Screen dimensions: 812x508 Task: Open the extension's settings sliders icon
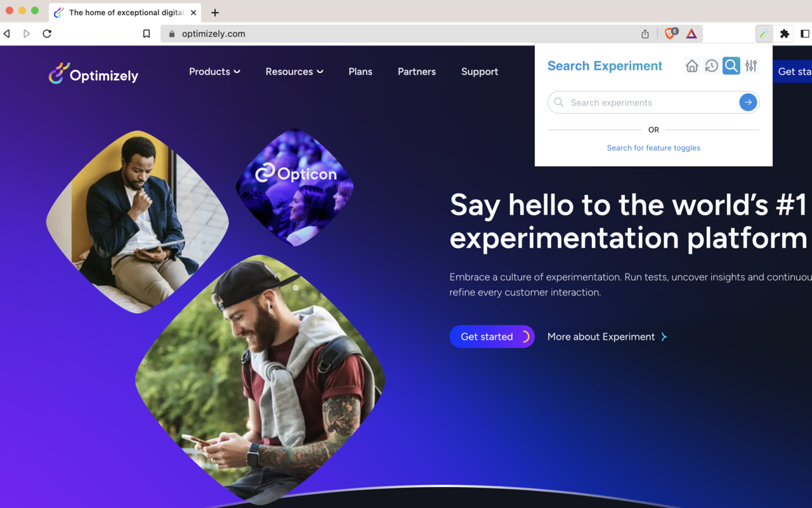point(751,66)
